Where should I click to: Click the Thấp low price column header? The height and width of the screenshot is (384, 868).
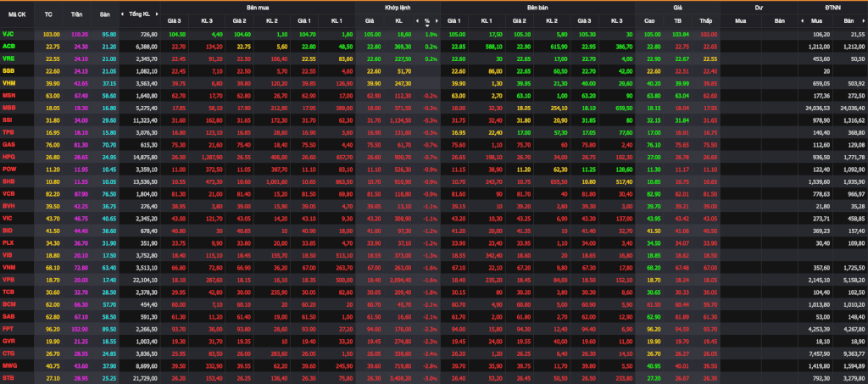click(705, 20)
